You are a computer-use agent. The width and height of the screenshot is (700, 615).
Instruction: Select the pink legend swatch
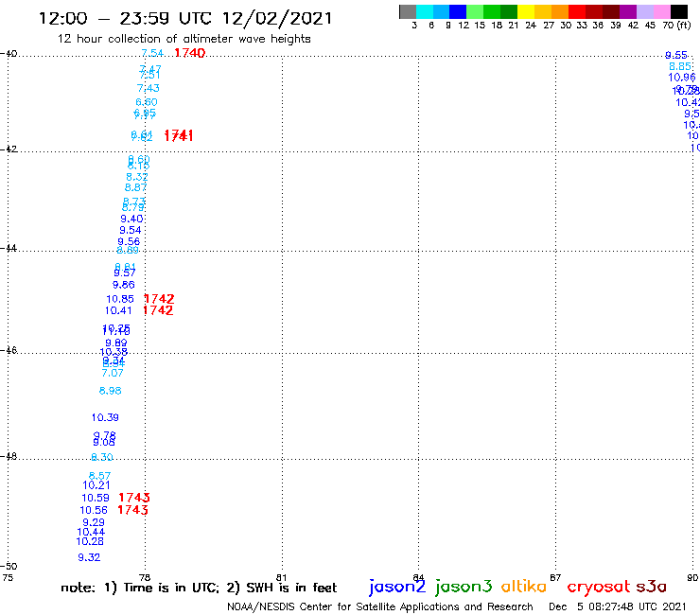click(x=661, y=11)
